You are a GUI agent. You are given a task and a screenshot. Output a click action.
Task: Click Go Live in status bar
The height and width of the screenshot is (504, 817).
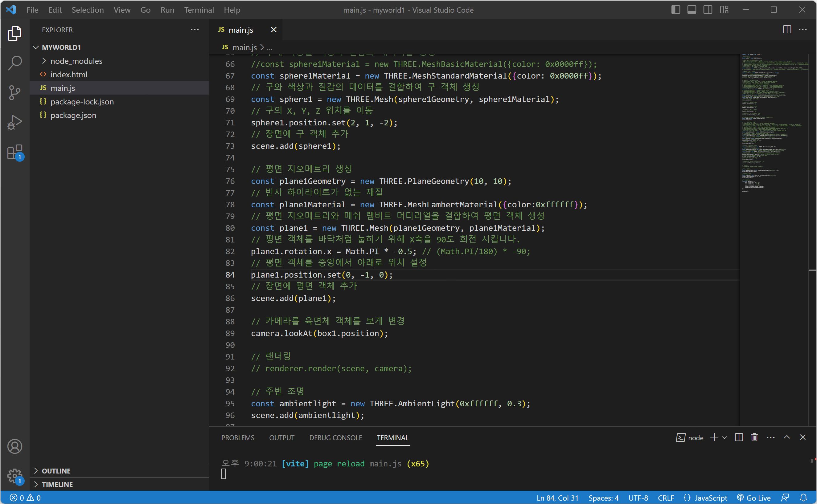pos(754,498)
